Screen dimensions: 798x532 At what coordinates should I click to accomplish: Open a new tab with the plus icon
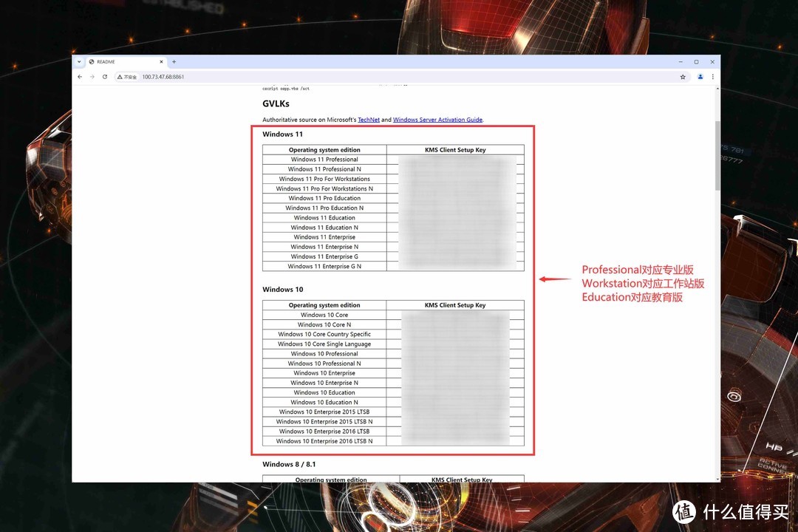tap(174, 61)
